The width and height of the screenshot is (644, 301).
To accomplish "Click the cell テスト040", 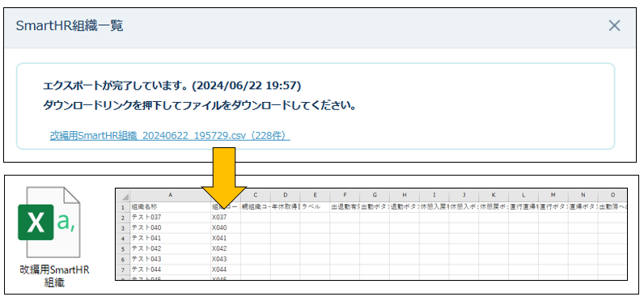I will [170, 228].
